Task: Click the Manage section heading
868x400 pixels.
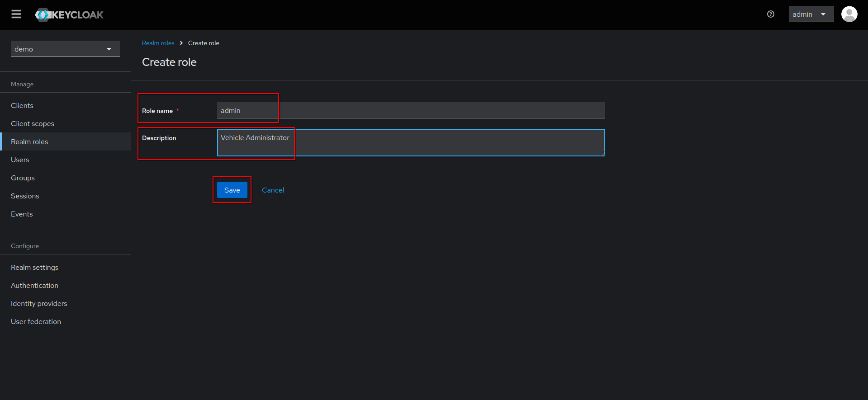Action: tap(22, 84)
